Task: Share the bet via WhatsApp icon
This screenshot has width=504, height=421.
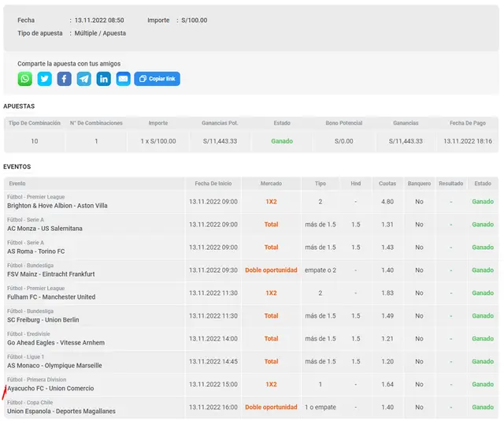Action: pyautogui.click(x=24, y=79)
